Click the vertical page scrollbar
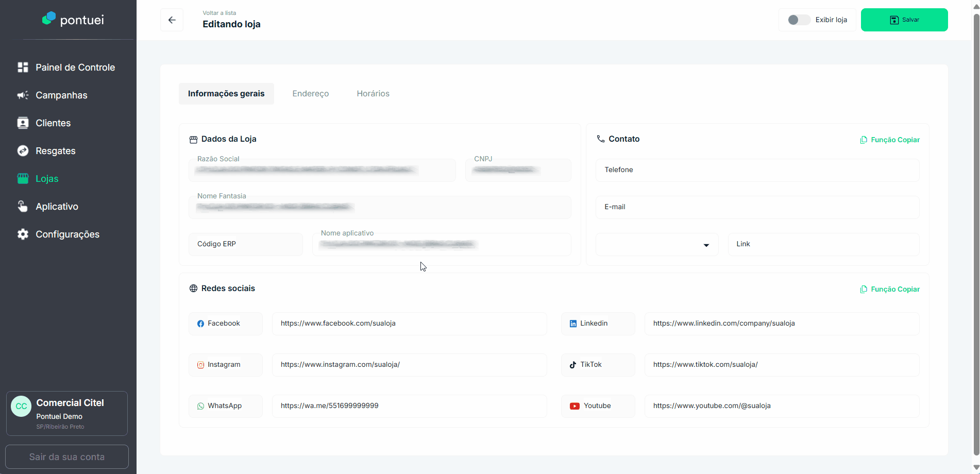Screen dimensions: 980x474 pyautogui.click(x=976, y=232)
